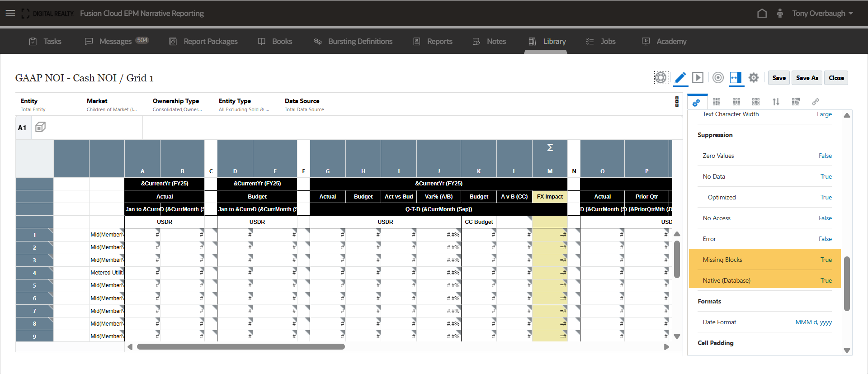Toggle the properties panel icon

pos(736,78)
